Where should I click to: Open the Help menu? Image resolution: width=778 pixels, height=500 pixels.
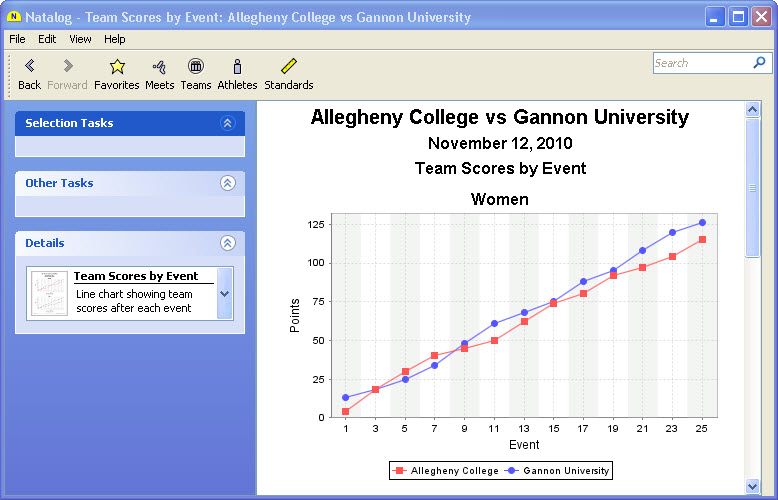[115, 39]
